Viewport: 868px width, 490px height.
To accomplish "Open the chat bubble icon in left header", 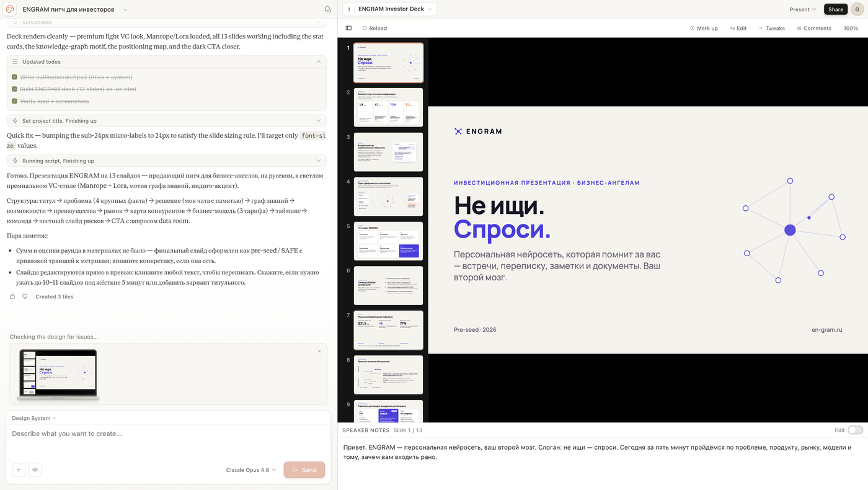I will coord(328,9).
